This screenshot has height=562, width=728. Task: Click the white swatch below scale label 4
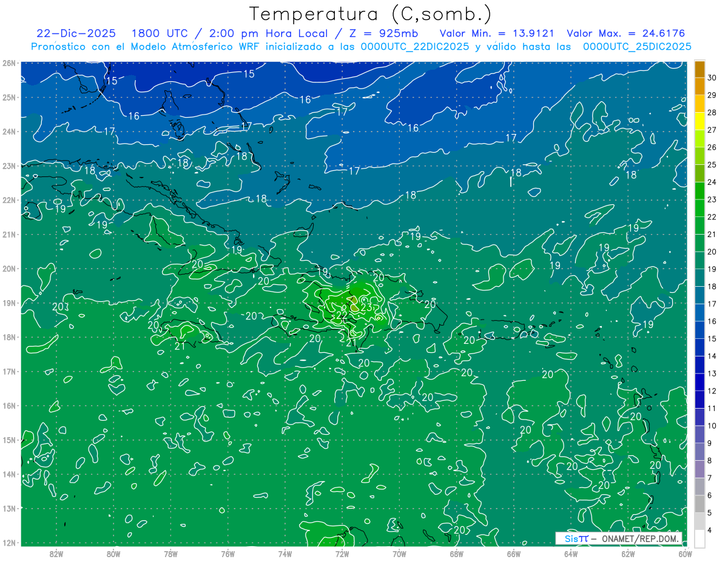pos(699,538)
